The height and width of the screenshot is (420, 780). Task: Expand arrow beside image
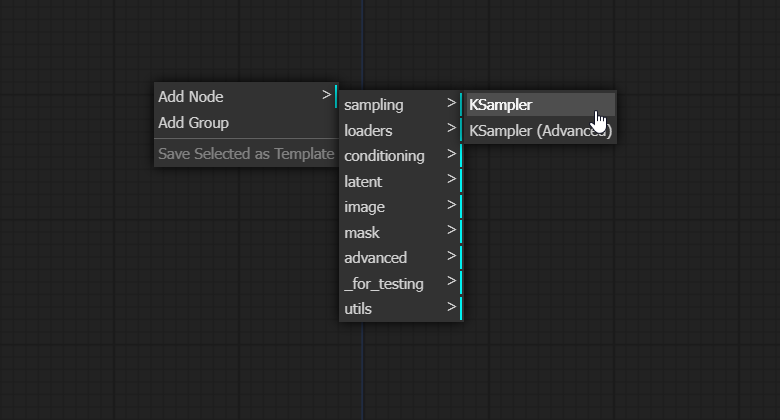451,205
